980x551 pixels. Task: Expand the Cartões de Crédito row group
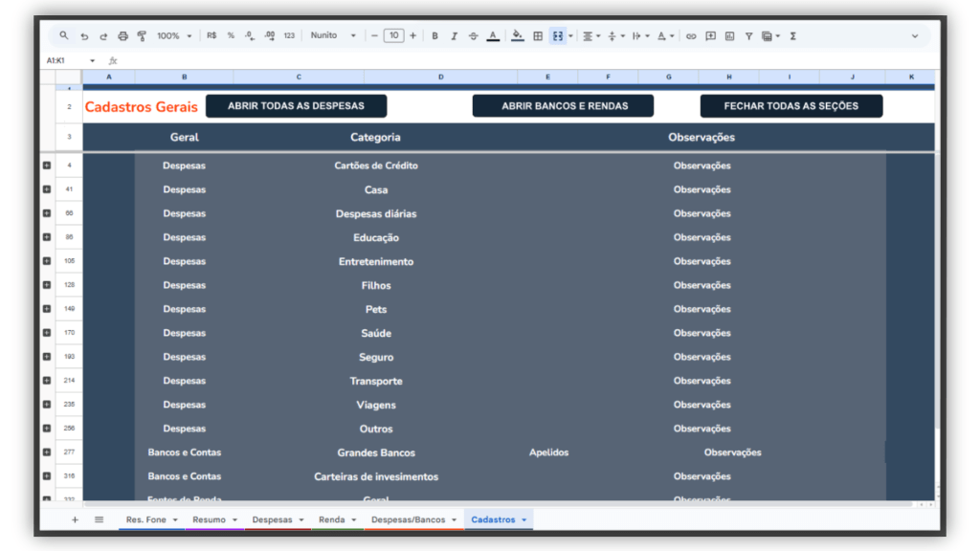pos(46,165)
